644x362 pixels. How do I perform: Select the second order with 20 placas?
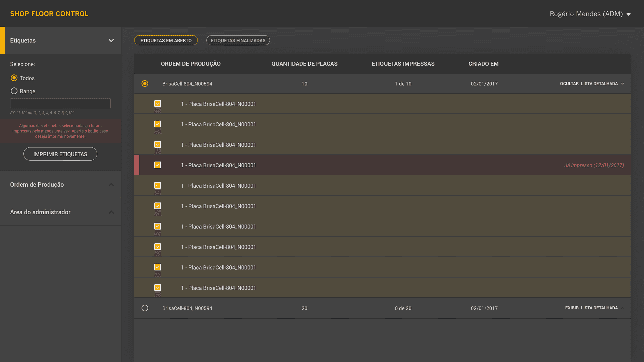(145, 308)
